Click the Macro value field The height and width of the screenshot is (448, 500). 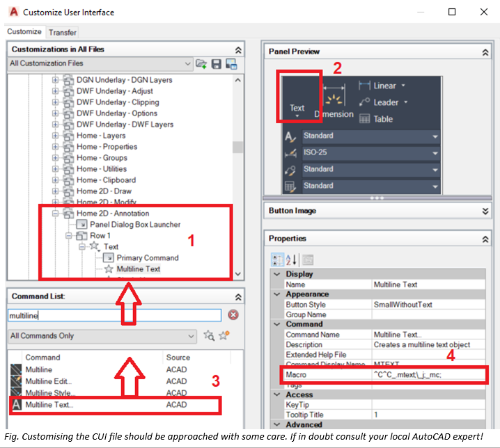(x=429, y=375)
